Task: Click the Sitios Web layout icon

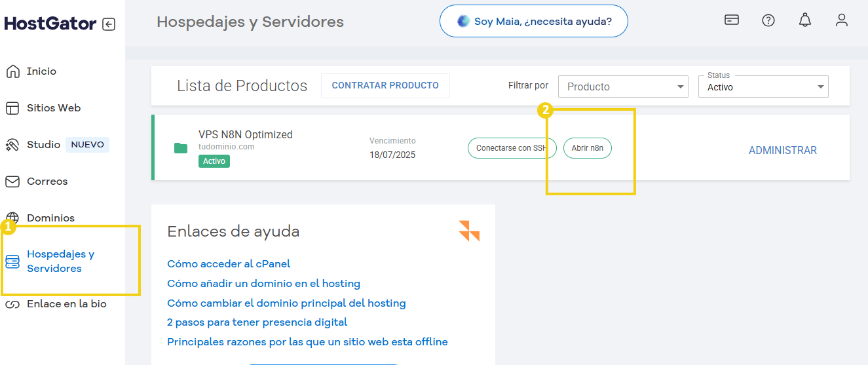Action: tap(12, 108)
